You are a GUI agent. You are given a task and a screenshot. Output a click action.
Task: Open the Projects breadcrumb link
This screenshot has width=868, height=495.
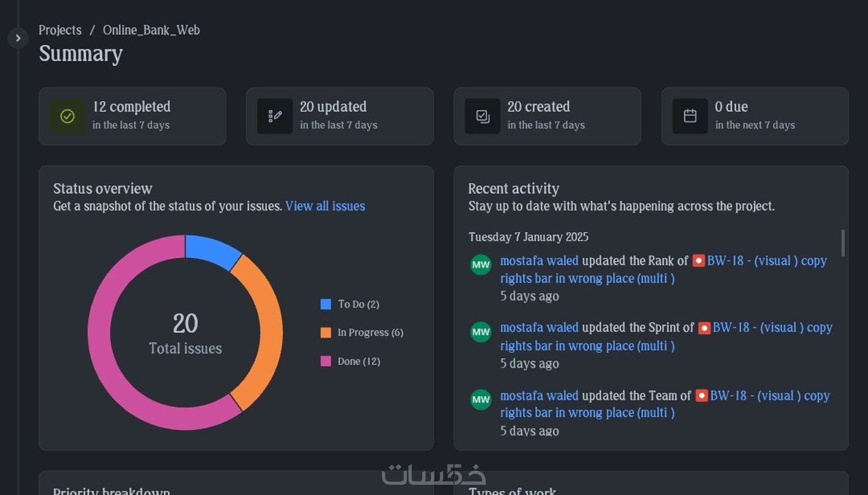[60, 30]
